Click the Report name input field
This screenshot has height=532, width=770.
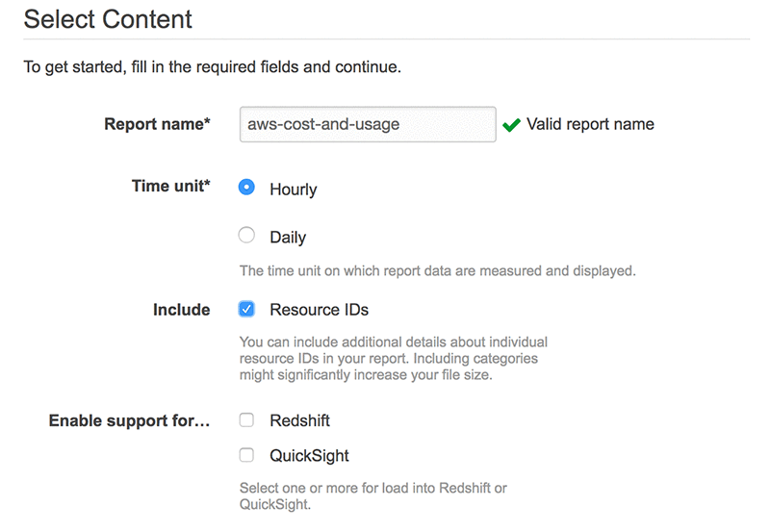(368, 124)
